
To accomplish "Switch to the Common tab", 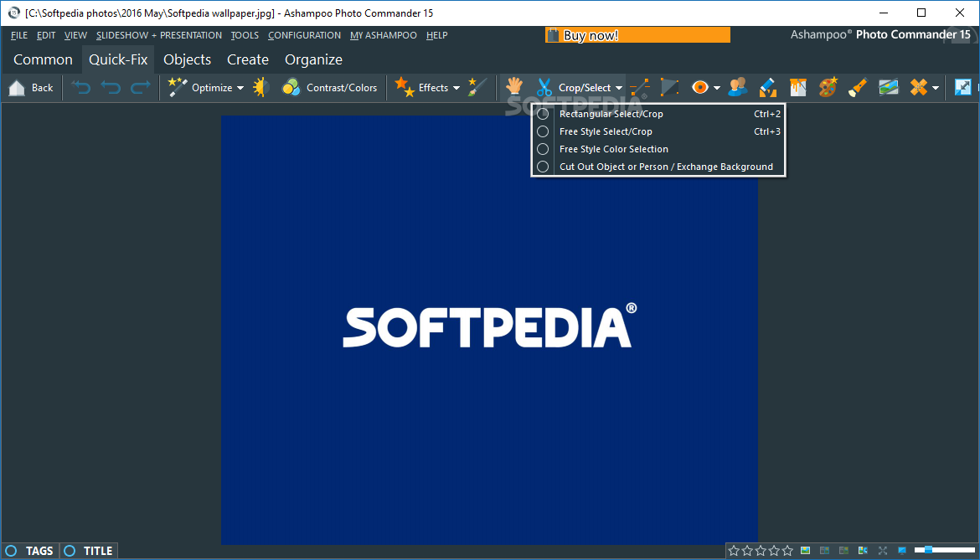I will 43,59.
